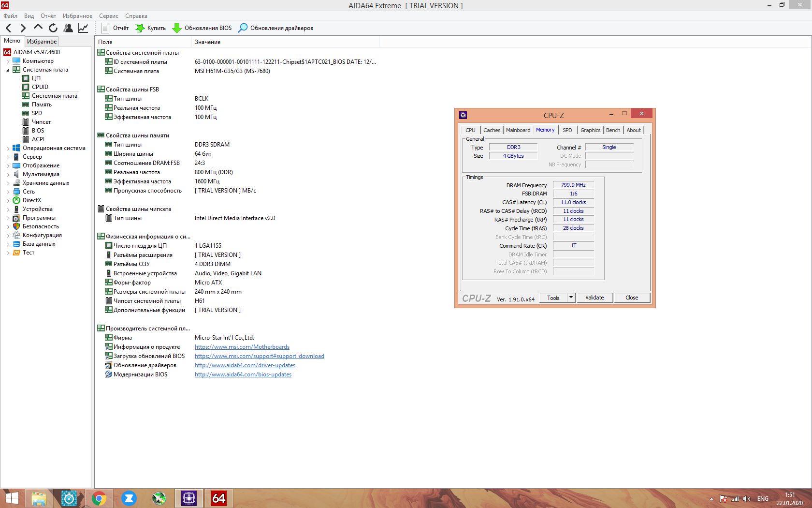Click the ENG language indicator

click(763, 499)
